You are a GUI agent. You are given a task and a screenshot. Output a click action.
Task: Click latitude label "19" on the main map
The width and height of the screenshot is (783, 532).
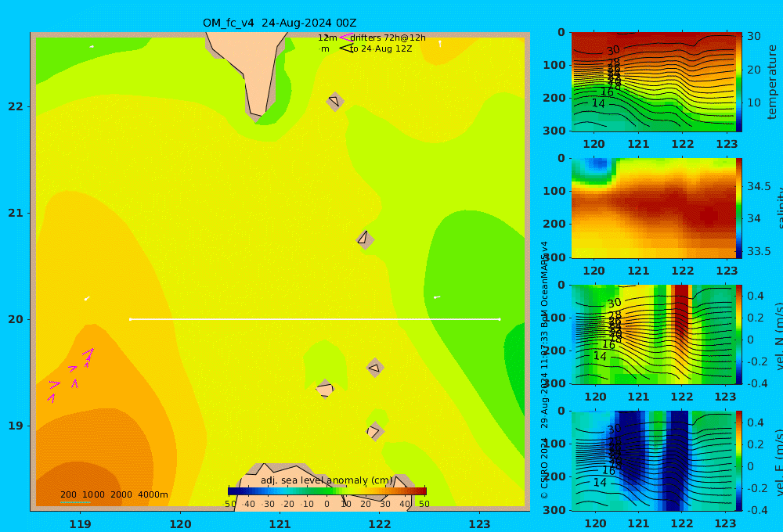coord(16,426)
